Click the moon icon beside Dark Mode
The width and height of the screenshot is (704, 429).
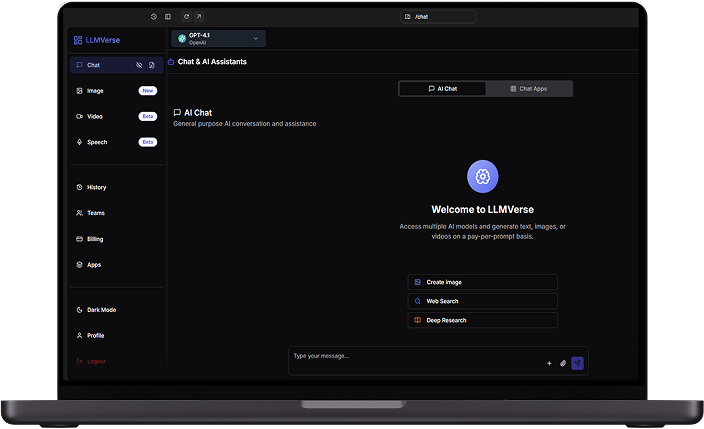pyautogui.click(x=79, y=310)
